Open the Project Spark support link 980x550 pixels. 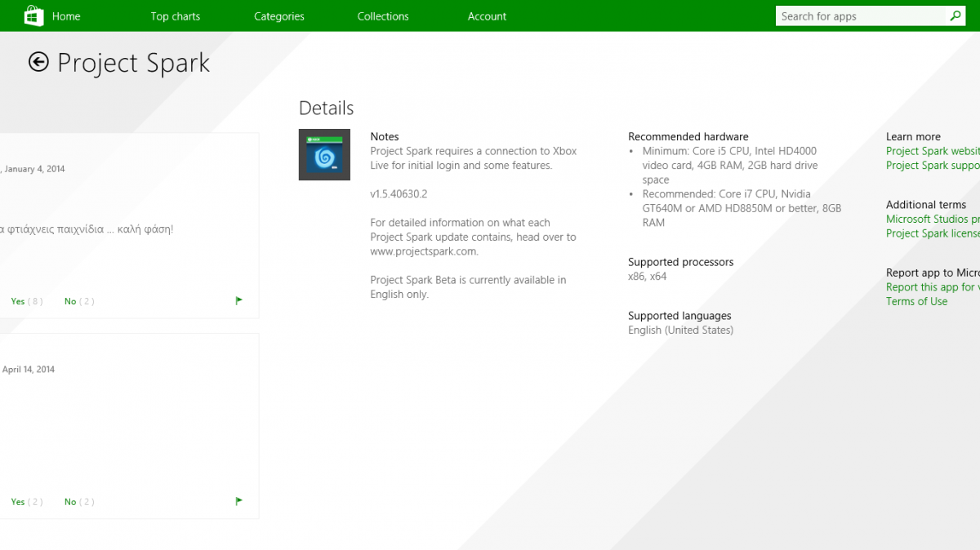point(933,166)
